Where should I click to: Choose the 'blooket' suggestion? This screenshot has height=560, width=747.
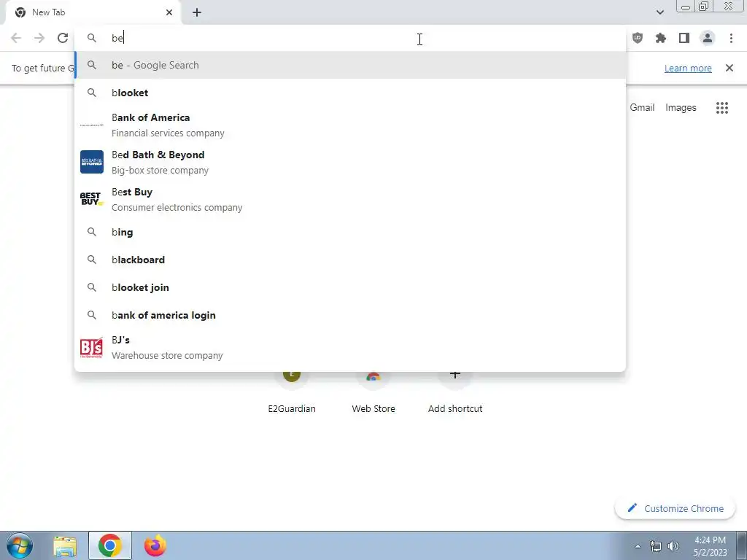click(x=350, y=93)
